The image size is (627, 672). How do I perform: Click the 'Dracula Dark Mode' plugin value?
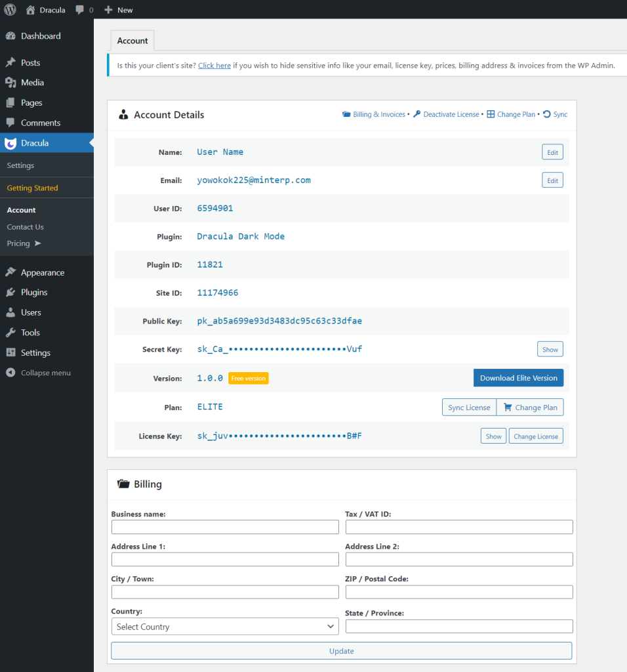pyautogui.click(x=241, y=236)
